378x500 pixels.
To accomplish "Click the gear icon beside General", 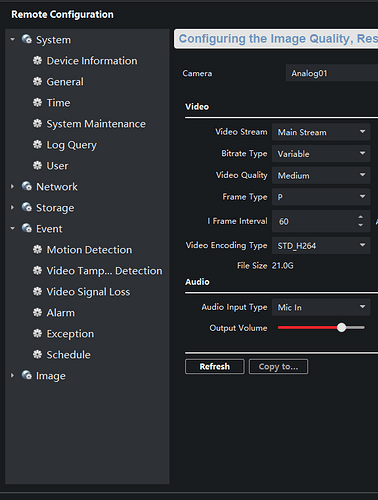I will pos(37,81).
